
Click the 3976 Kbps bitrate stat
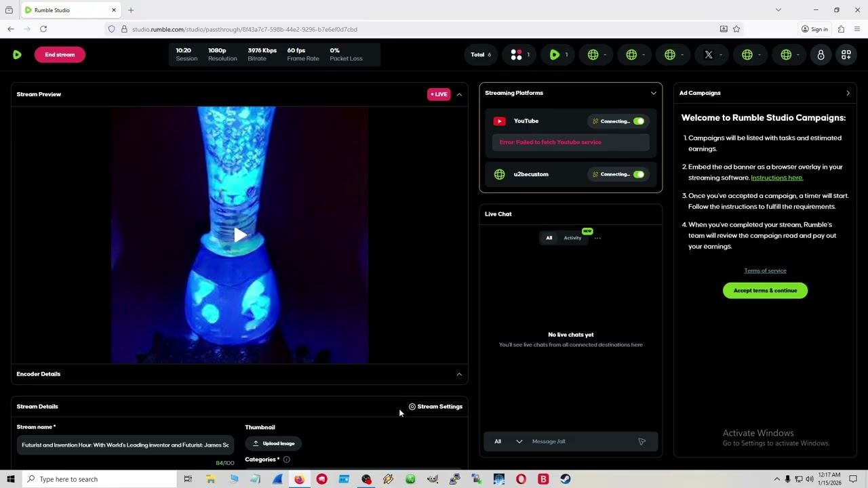[x=262, y=55]
